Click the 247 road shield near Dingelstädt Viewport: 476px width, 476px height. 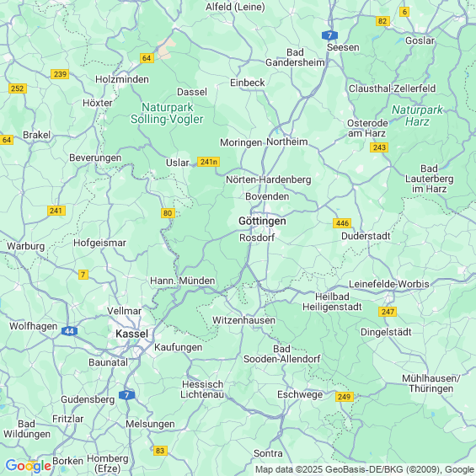[388, 312]
